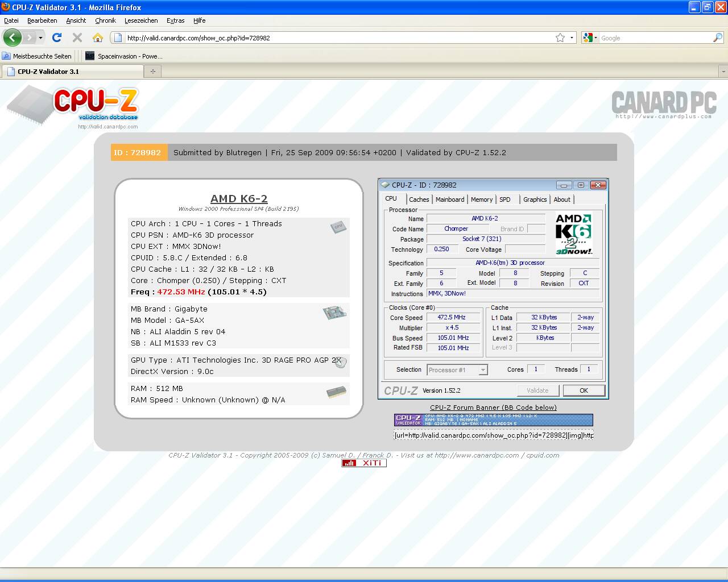Viewport: 728px width, 582px height.
Task: Reload the current page
Action: pyautogui.click(x=57, y=38)
